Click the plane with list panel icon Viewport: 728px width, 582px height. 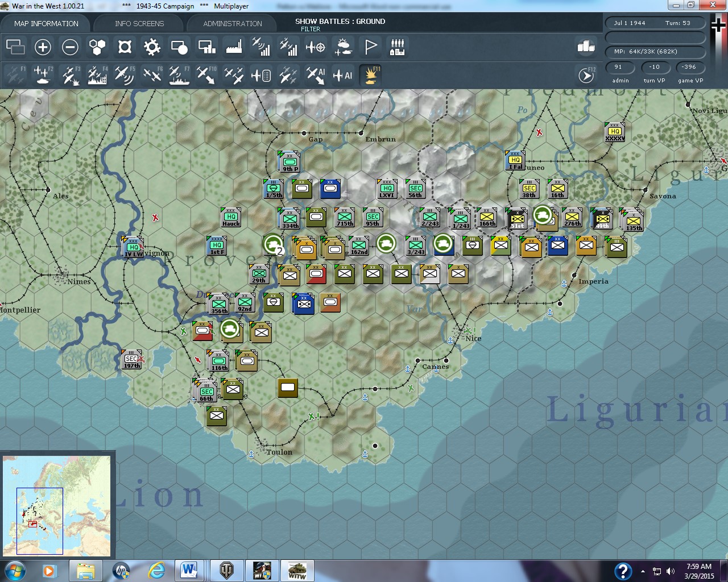(x=261, y=75)
